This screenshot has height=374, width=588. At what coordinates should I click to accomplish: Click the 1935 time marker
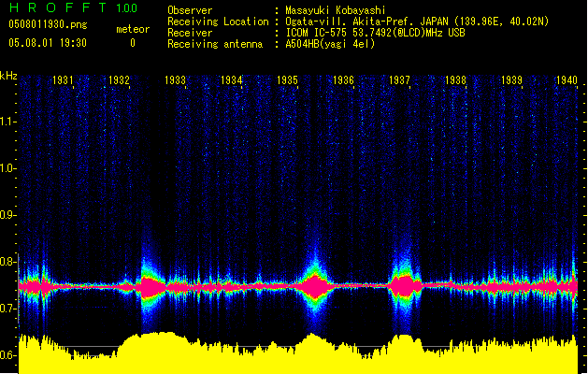click(x=287, y=80)
